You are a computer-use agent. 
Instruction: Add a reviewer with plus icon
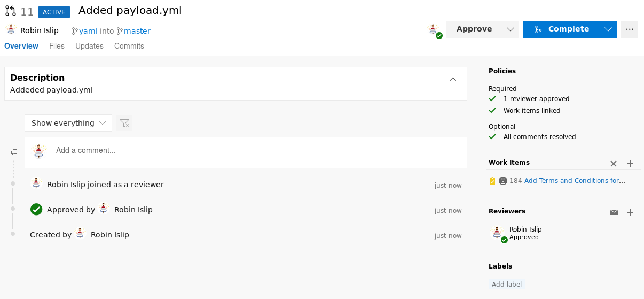630,212
